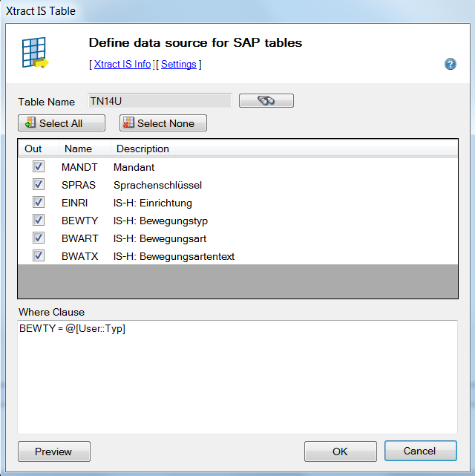
Task: Select the BWART field name
Action: (79, 238)
